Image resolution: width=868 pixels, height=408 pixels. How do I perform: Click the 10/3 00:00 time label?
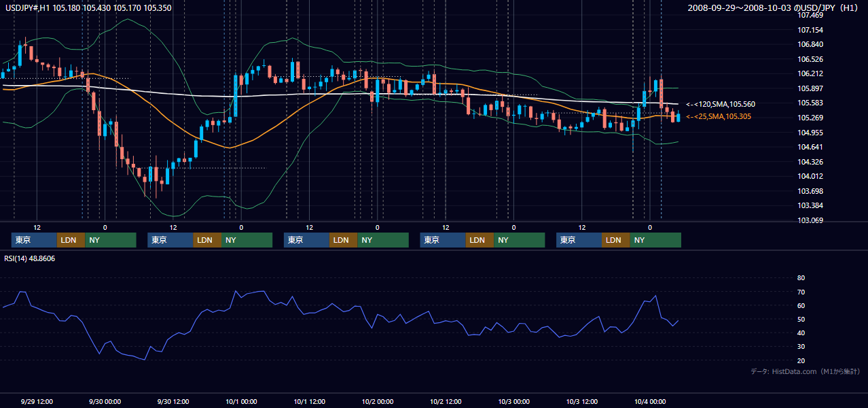pos(513,402)
